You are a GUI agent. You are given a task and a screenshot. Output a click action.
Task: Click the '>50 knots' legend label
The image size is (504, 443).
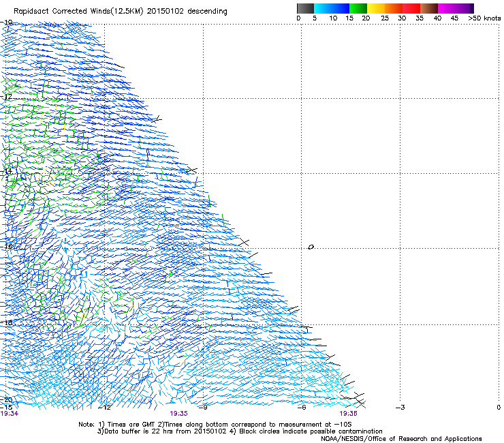pyautogui.click(x=484, y=18)
